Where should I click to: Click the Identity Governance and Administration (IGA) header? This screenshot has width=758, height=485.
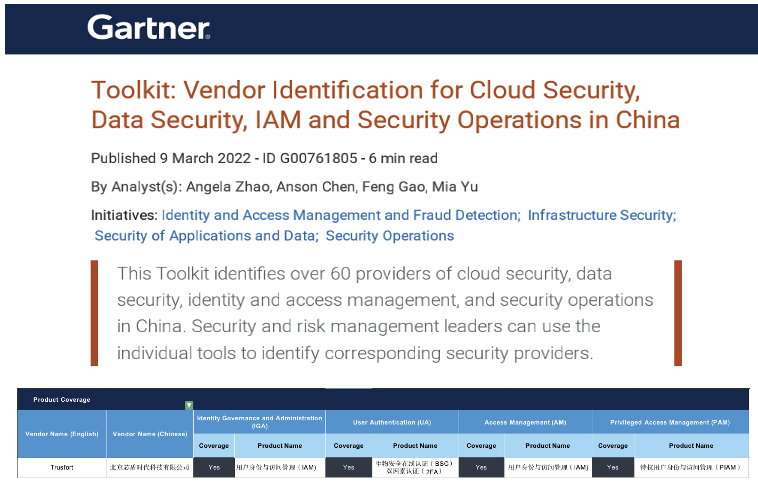click(260, 422)
